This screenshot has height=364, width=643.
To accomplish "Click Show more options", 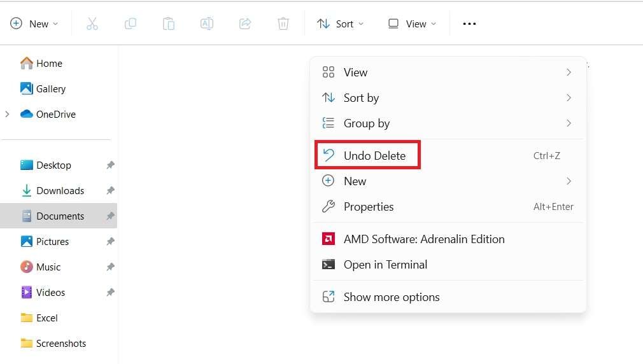I will 448,297.
